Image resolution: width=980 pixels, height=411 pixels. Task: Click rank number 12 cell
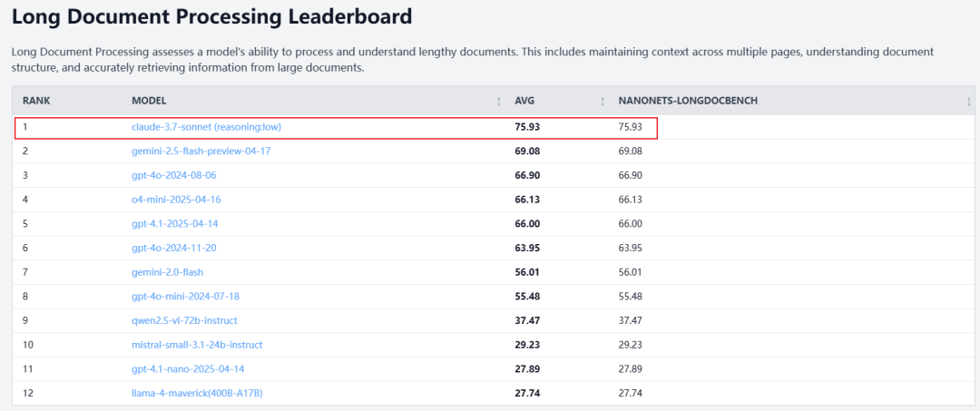tap(27, 394)
